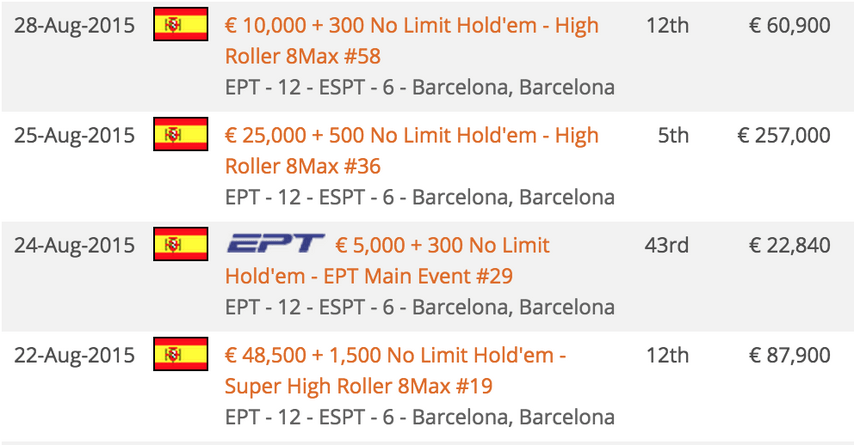Select the 25-Aug-2015 date
Viewport: 854px width, 445px height.
click(x=74, y=136)
